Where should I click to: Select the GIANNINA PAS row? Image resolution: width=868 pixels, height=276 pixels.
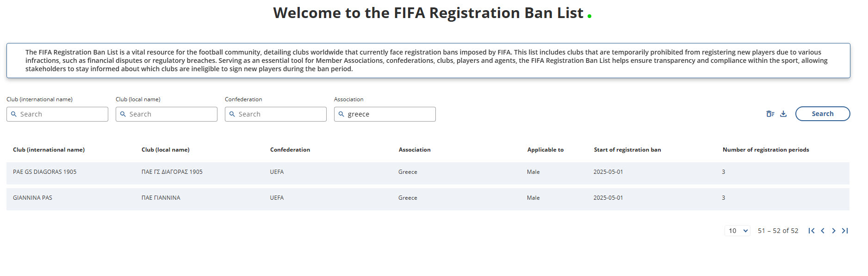coord(32,198)
